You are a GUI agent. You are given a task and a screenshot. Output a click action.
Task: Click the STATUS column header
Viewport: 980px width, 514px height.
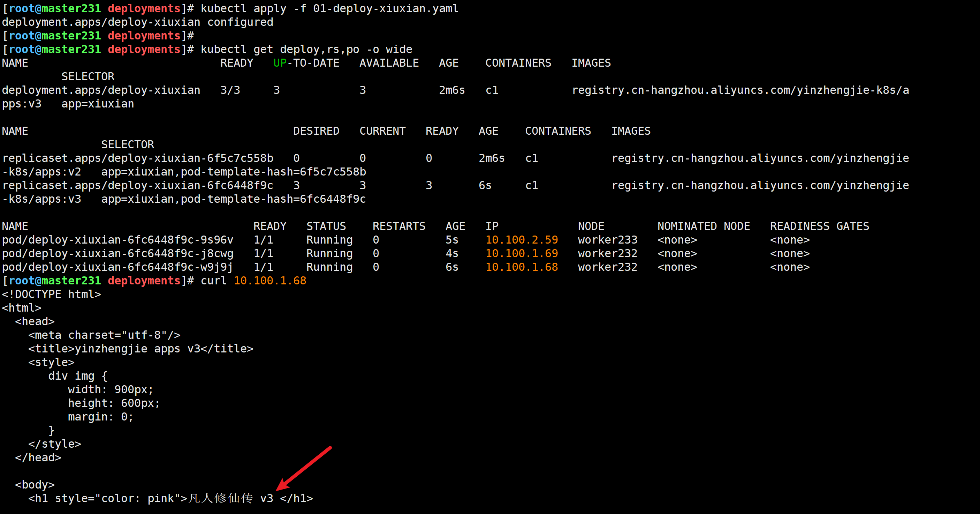point(326,226)
